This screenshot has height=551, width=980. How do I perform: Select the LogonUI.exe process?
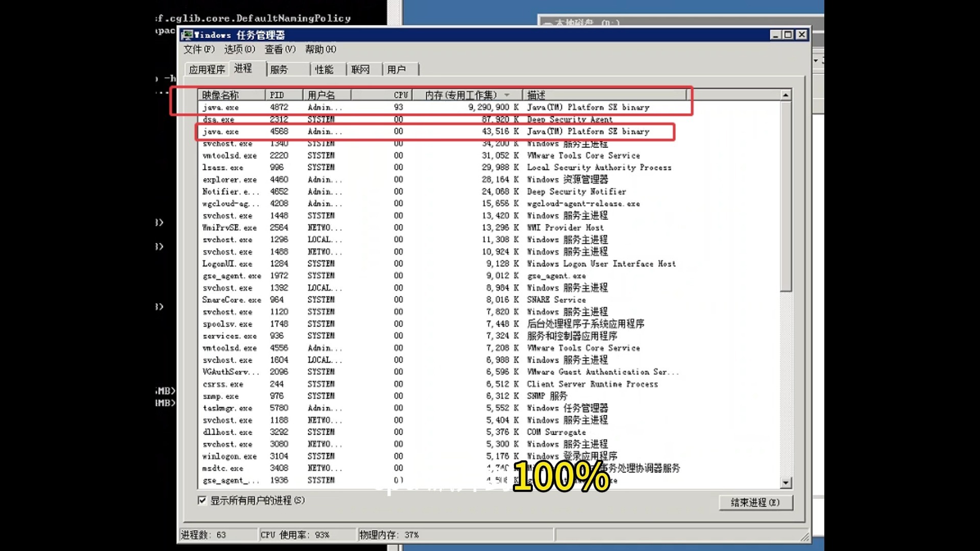pyautogui.click(x=443, y=264)
